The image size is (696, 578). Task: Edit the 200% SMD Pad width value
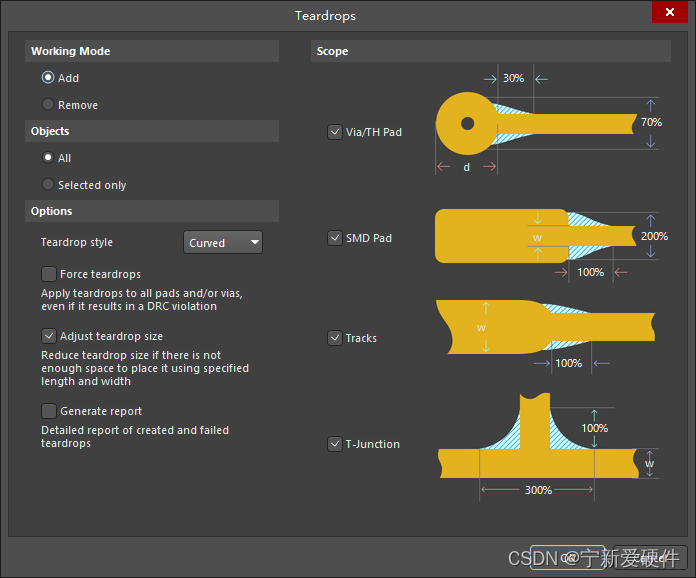click(x=654, y=236)
